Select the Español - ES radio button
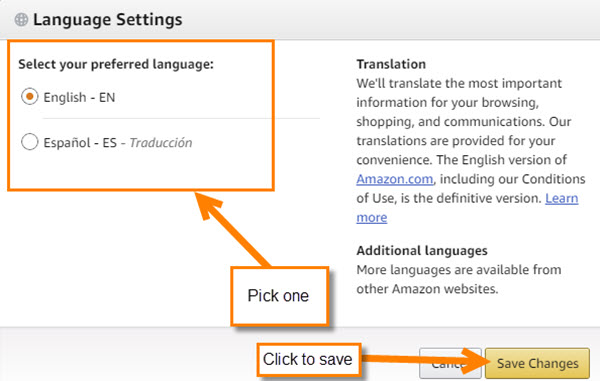Image resolution: width=600 pixels, height=381 pixels. coord(29,142)
